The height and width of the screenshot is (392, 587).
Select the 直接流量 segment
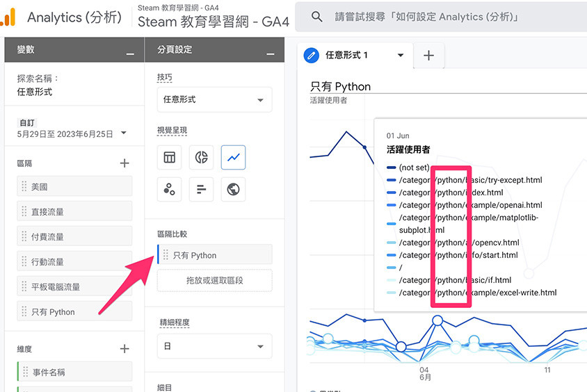(x=74, y=211)
